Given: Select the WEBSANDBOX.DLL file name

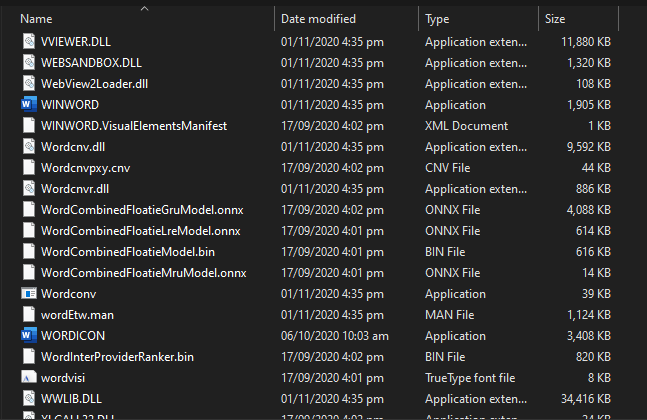Looking at the screenshot, I should (91, 63).
